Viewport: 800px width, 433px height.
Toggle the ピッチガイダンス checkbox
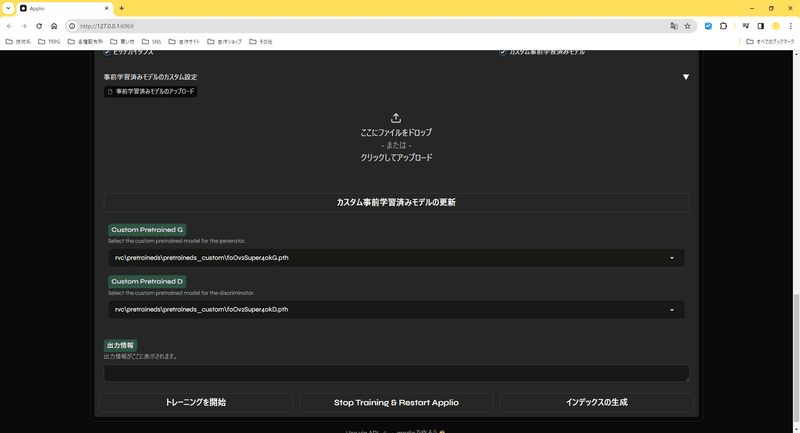point(107,52)
